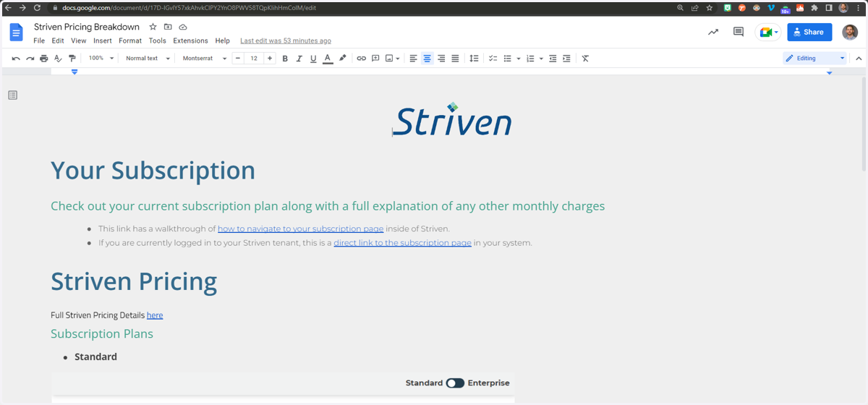Screen dimensions: 868x405
Task: Expand insert image options arrow
Action: click(398, 59)
